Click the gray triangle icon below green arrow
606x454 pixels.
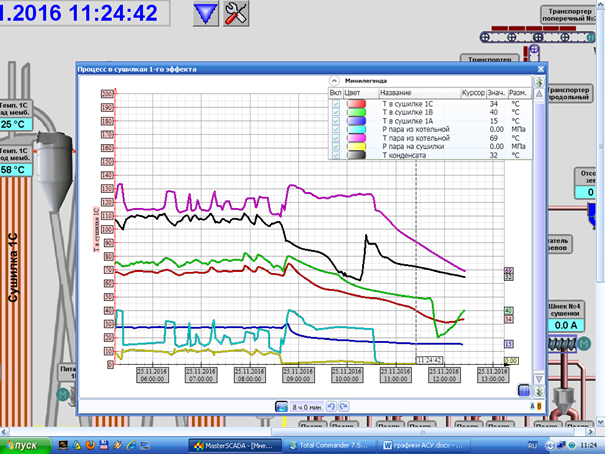pyautogui.click(x=540, y=95)
